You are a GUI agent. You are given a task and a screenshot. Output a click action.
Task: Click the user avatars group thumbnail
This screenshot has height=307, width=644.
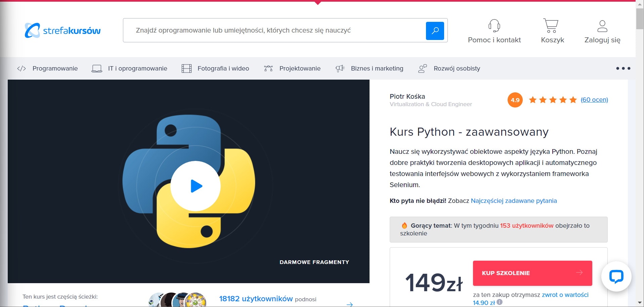coord(178,300)
